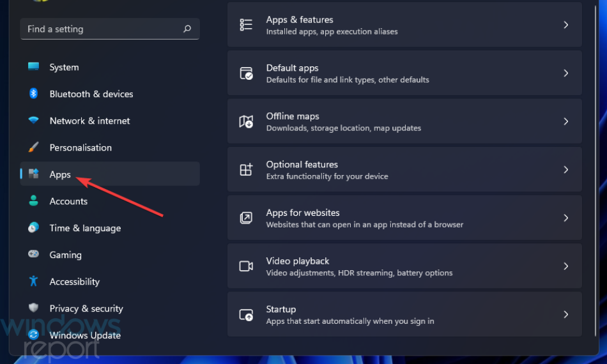Click the search magnifier icon
Image resolution: width=607 pixels, height=364 pixels.
point(187,29)
